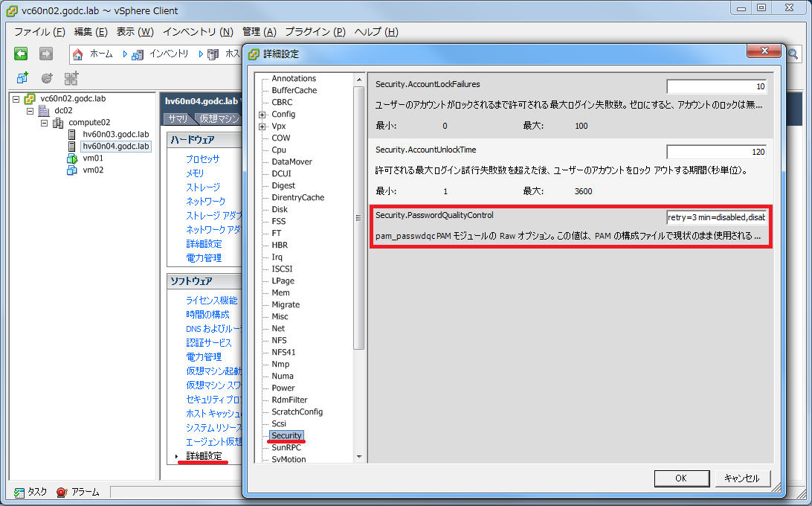Collapse the dc02 datacenter node

(30, 110)
